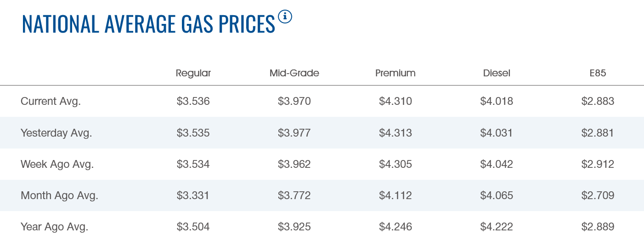Select the E85 column header
Viewport: 644px width, 252px height.
598,73
